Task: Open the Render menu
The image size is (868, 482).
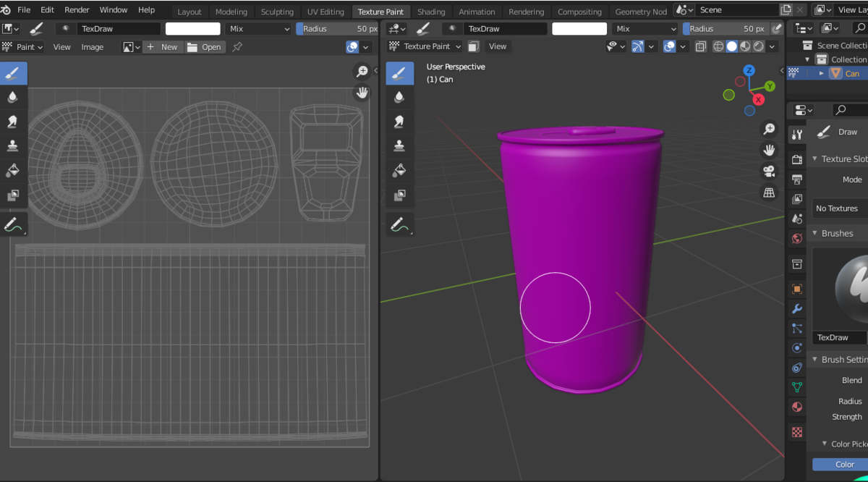Action: (x=77, y=10)
